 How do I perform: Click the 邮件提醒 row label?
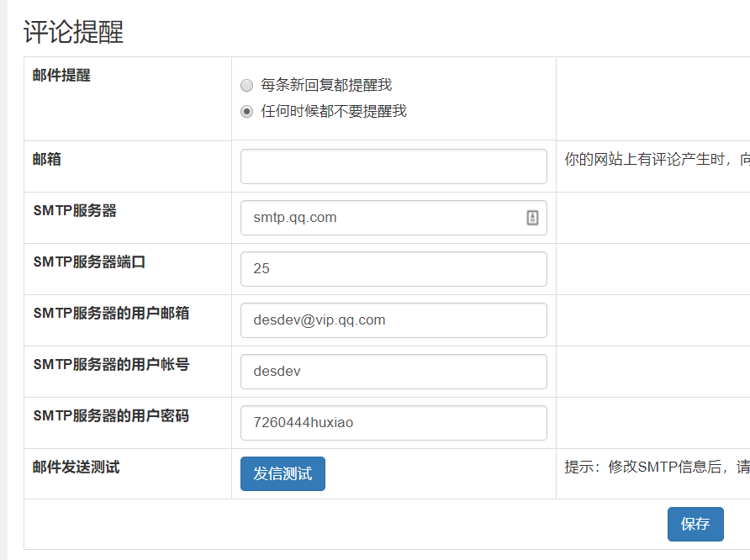(x=61, y=76)
